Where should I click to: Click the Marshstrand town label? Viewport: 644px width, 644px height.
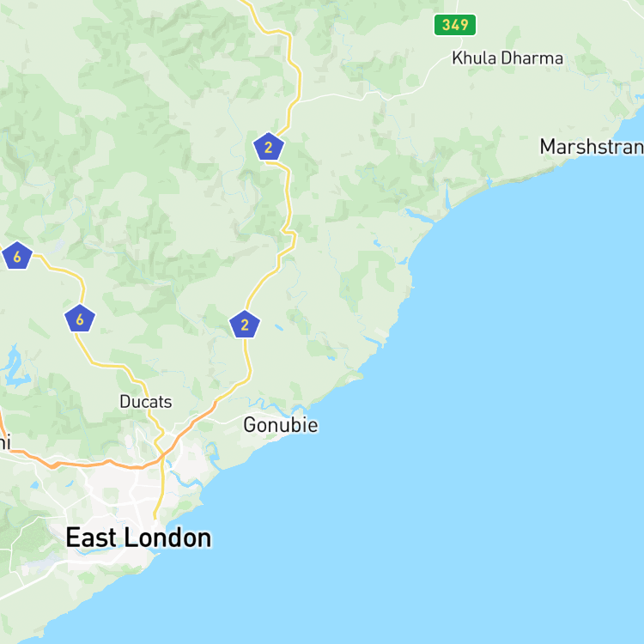[592, 147]
